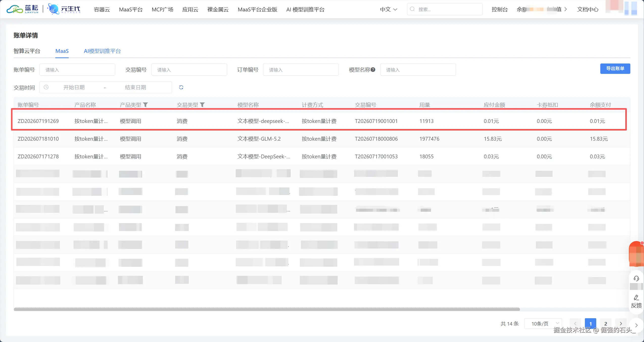Open the 文档中心 link

pyautogui.click(x=588, y=9)
